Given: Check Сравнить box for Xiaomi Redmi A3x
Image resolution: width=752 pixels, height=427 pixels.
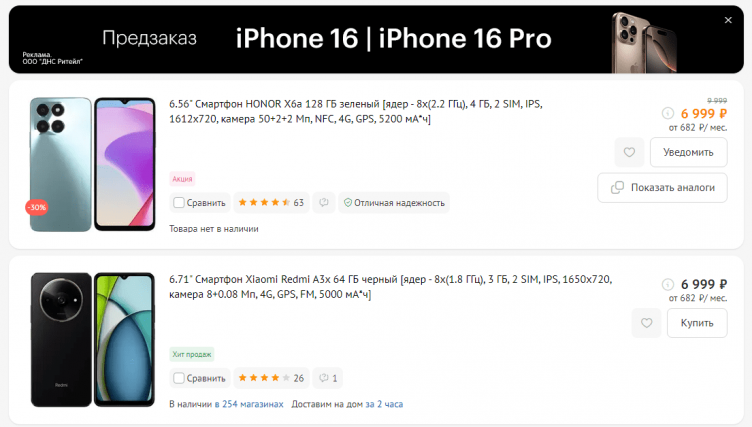Looking at the screenshot, I should pyautogui.click(x=179, y=378).
